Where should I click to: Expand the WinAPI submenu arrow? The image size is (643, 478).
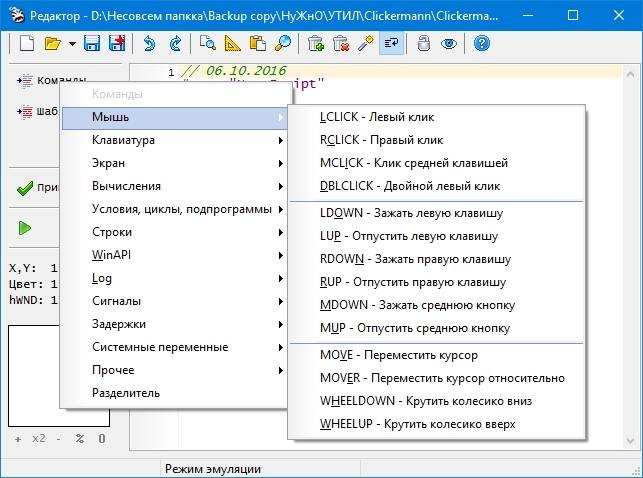point(280,255)
